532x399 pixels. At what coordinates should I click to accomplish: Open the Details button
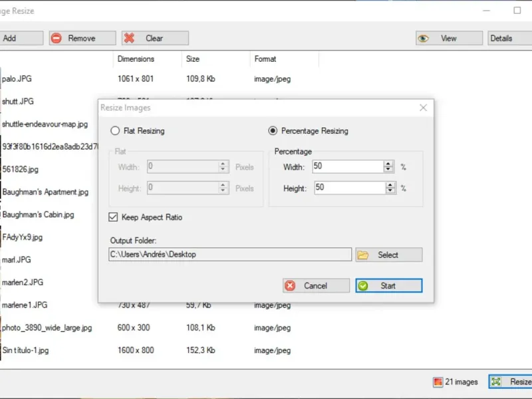(510, 38)
